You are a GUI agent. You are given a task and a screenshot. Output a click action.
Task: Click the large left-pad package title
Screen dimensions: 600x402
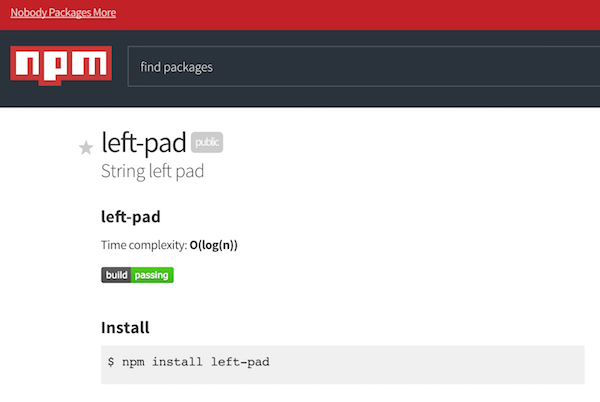[144, 143]
